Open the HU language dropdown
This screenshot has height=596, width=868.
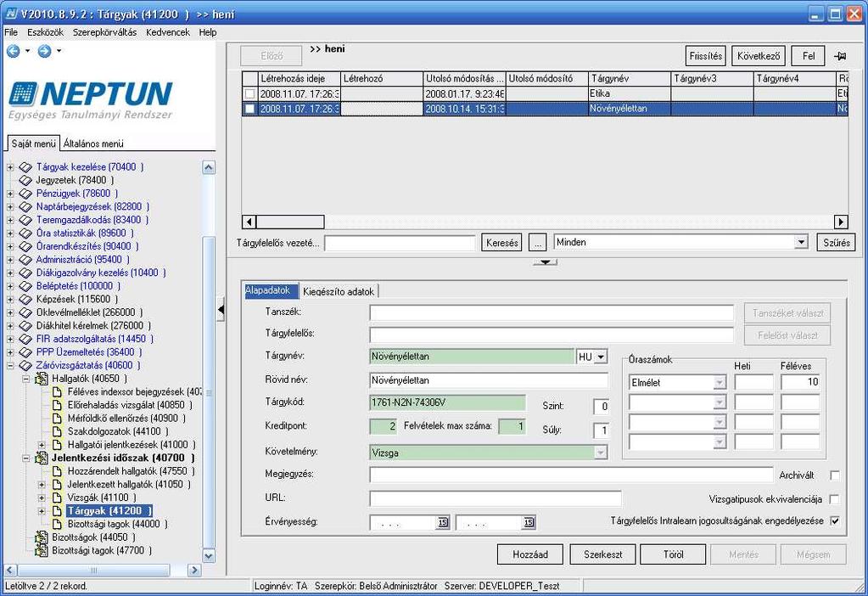pos(601,357)
